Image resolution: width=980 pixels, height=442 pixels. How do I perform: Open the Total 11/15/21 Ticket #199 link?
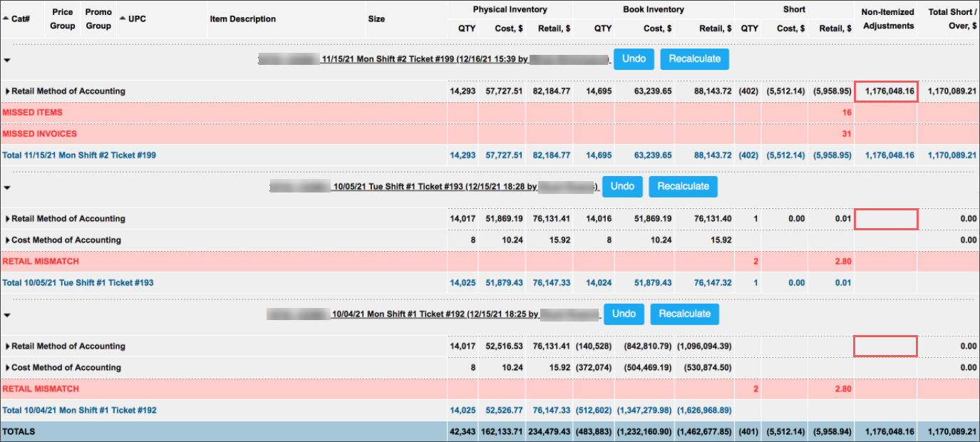[79, 155]
